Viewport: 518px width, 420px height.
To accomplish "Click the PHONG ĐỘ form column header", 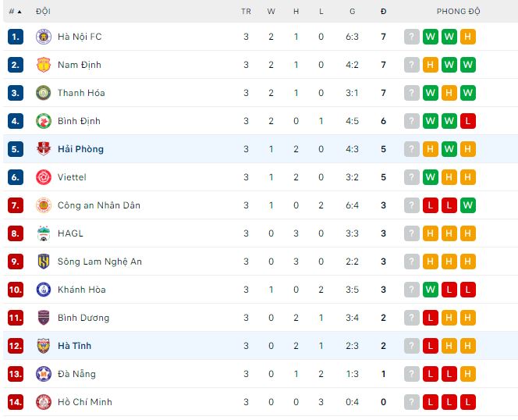I will tap(458, 12).
